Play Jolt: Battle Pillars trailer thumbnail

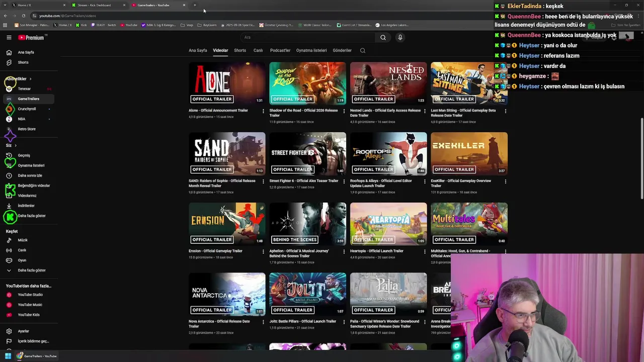point(307,294)
